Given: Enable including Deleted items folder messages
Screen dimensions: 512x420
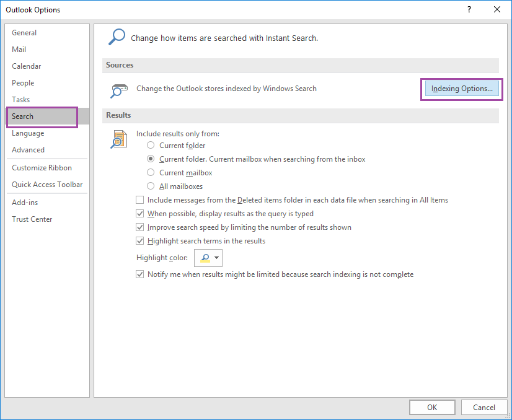Looking at the screenshot, I should pyautogui.click(x=139, y=200).
